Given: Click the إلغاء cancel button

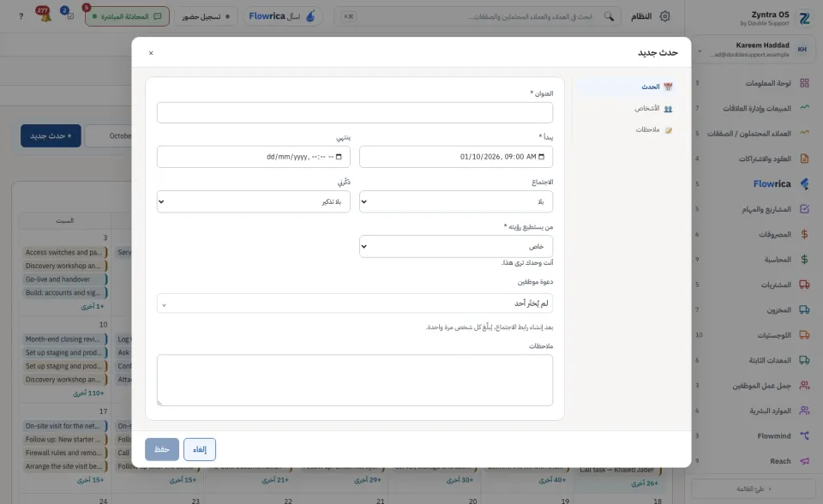Looking at the screenshot, I should 200,449.
